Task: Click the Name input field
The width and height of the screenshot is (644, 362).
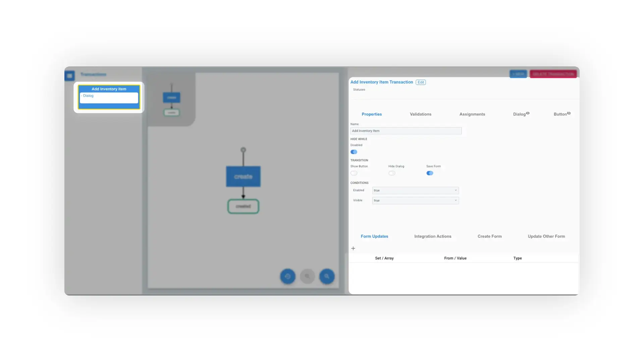Action: [406, 131]
